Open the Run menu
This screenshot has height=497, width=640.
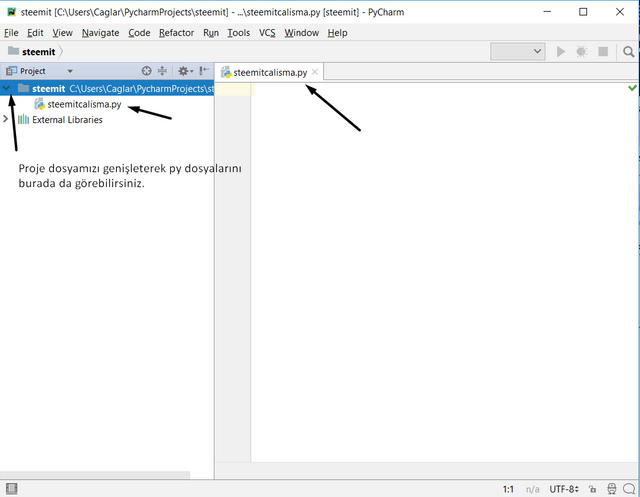[211, 33]
